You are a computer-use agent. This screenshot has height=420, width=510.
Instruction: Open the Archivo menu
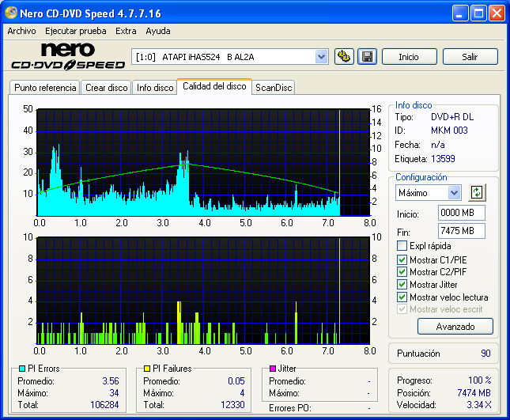tap(21, 31)
